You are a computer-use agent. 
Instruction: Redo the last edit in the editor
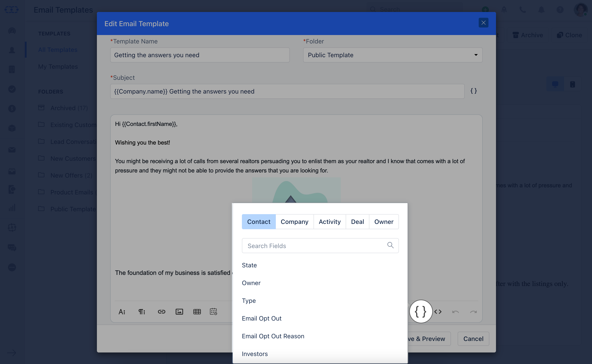tap(473, 312)
